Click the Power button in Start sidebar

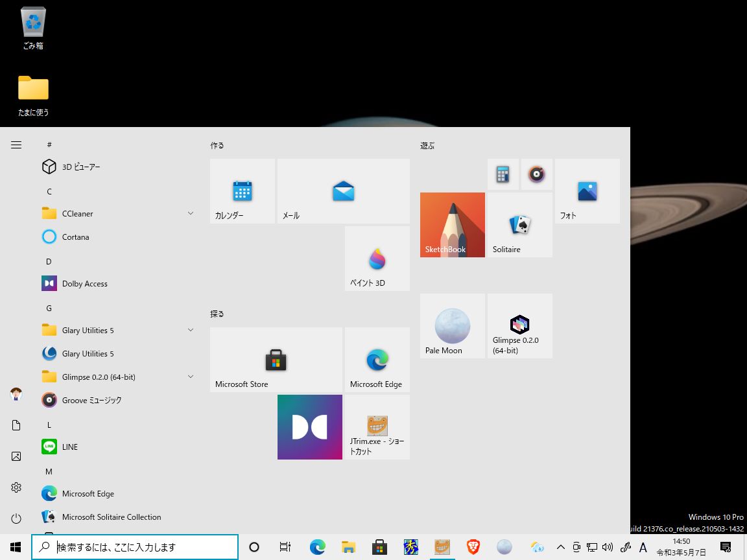click(x=16, y=519)
